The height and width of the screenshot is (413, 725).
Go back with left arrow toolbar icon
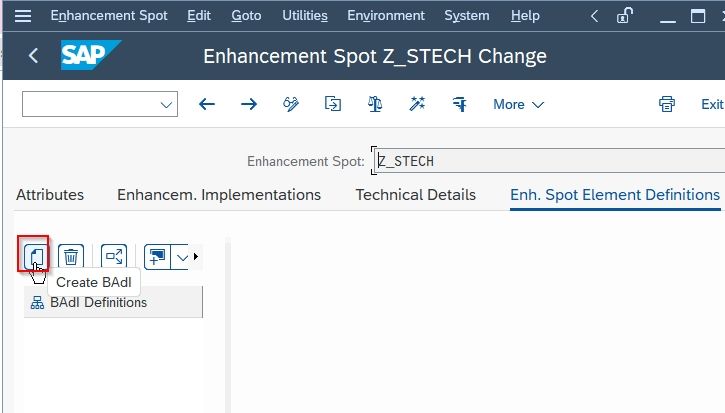point(207,104)
